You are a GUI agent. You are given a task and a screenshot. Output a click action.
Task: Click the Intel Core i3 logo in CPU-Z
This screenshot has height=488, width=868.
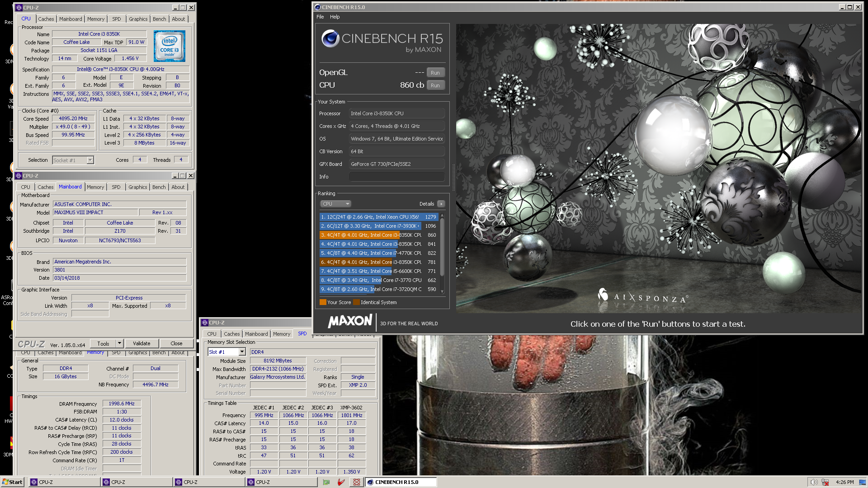click(169, 46)
